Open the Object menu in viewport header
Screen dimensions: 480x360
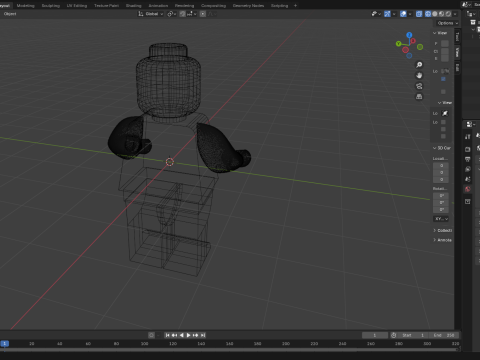[10, 14]
